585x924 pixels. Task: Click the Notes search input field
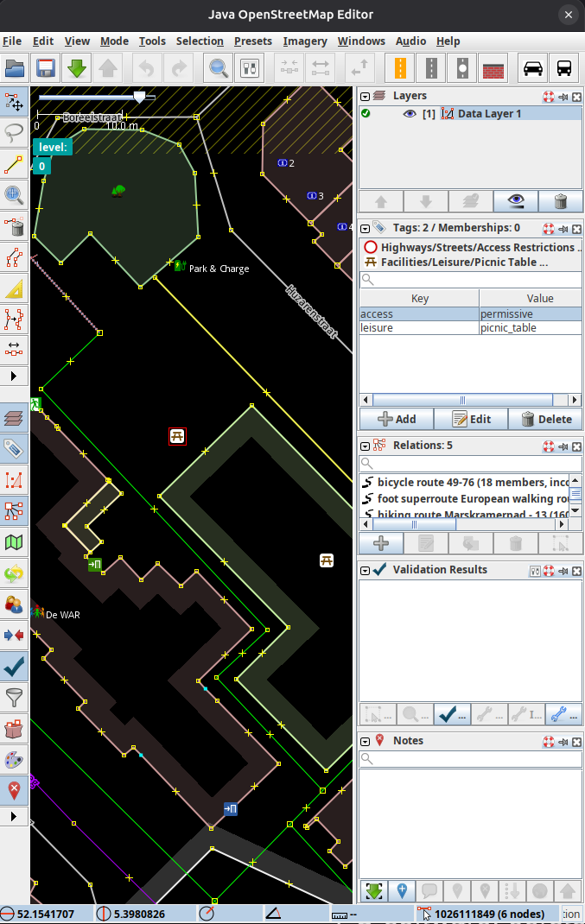click(x=471, y=759)
